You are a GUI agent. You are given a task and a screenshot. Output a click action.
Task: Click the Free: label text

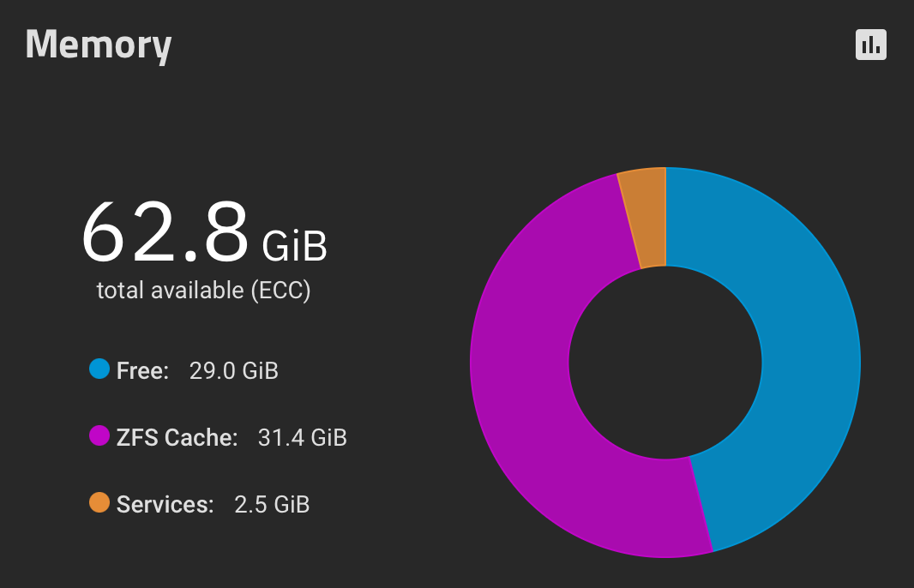(143, 370)
